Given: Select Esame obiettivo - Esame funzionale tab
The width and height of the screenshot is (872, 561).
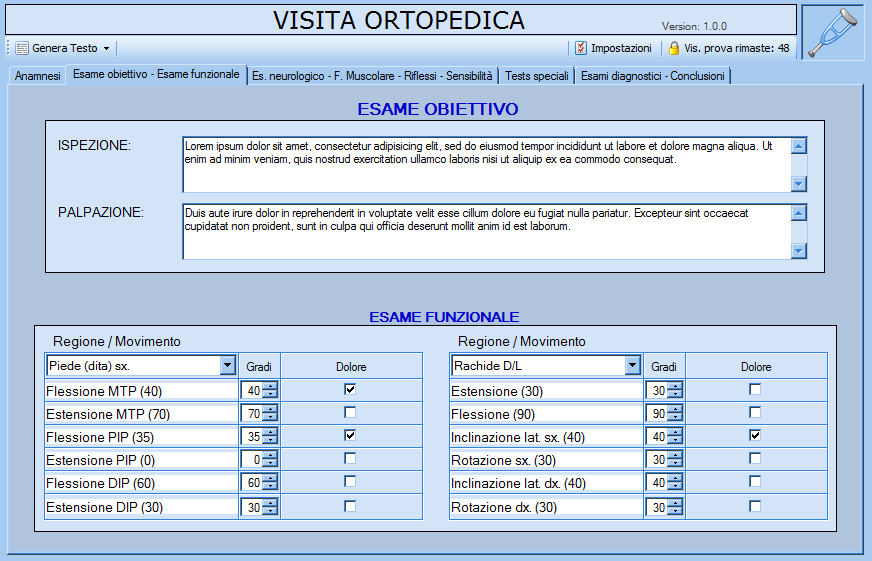Looking at the screenshot, I should click(x=156, y=75).
